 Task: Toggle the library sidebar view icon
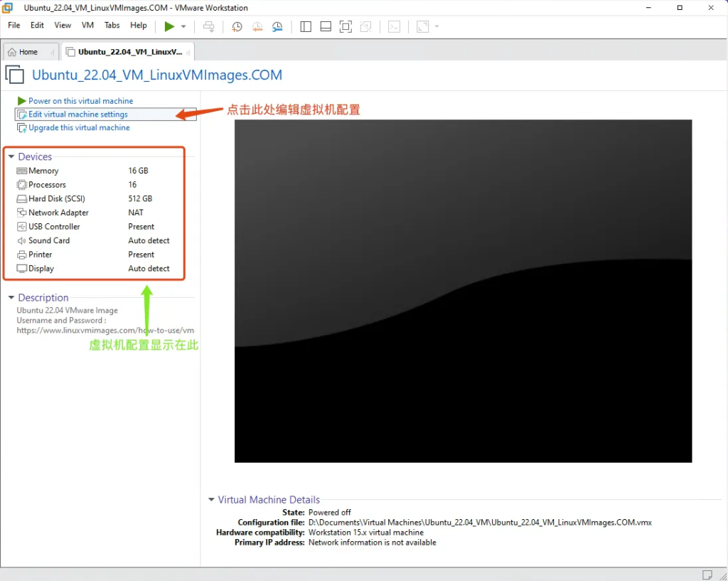[x=306, y=26]
